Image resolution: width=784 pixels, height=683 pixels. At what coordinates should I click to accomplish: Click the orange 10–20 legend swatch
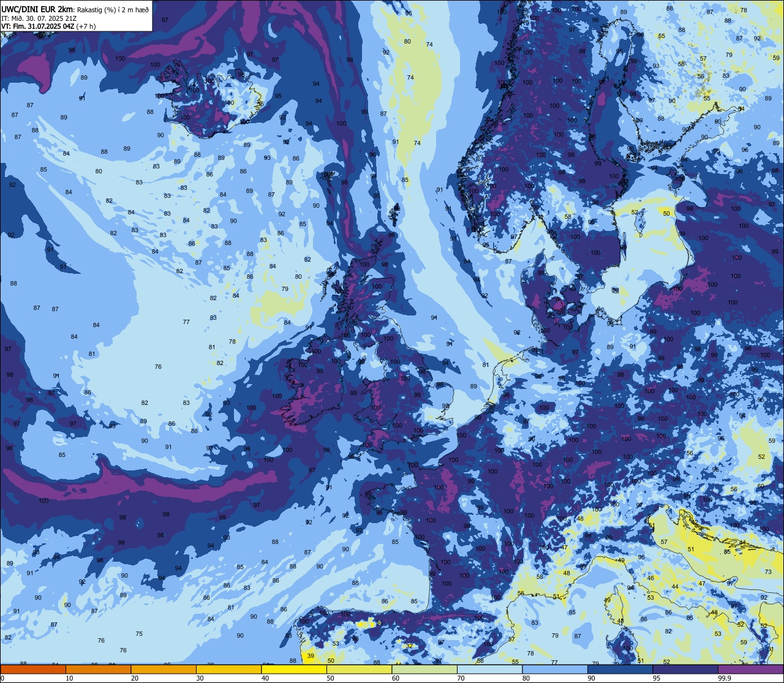click(98, 669)
